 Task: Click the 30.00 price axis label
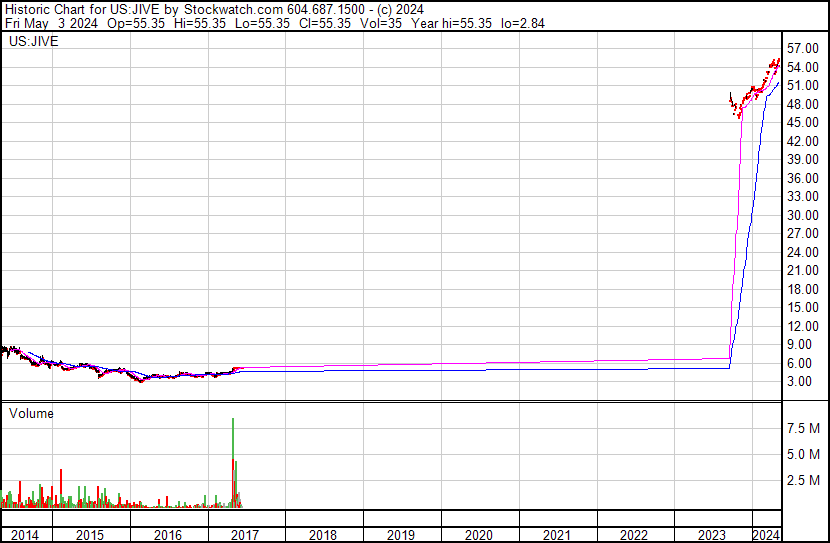pyautogui.click(x=803, y=215)
